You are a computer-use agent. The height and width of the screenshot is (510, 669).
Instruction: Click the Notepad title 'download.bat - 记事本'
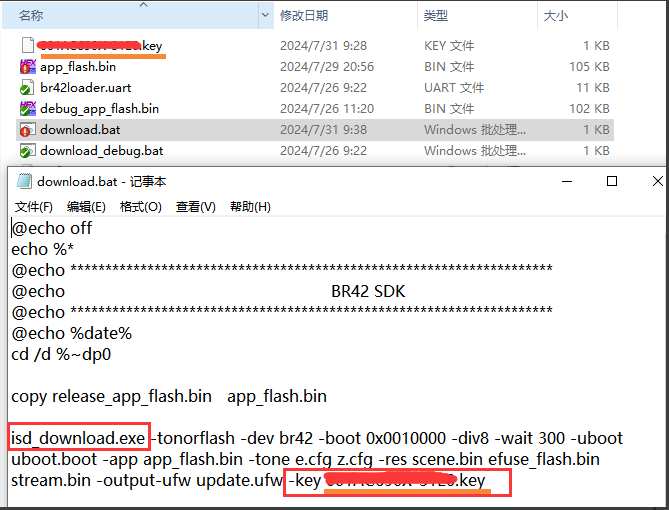pos(102,182)
